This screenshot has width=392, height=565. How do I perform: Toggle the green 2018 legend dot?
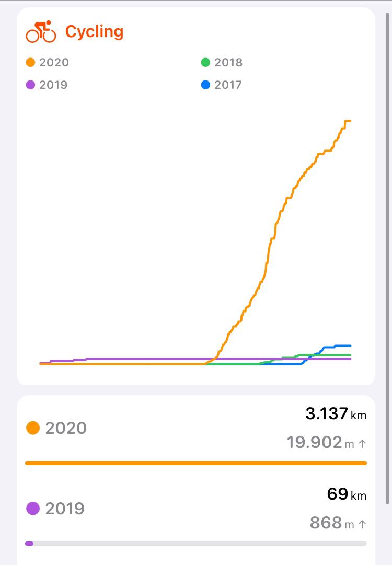coord(205,62)
